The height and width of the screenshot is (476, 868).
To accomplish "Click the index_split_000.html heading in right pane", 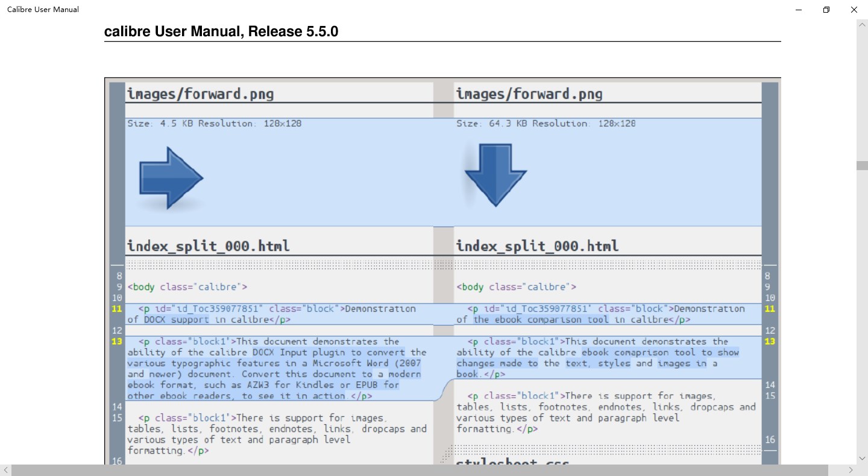I will [536, 246].
